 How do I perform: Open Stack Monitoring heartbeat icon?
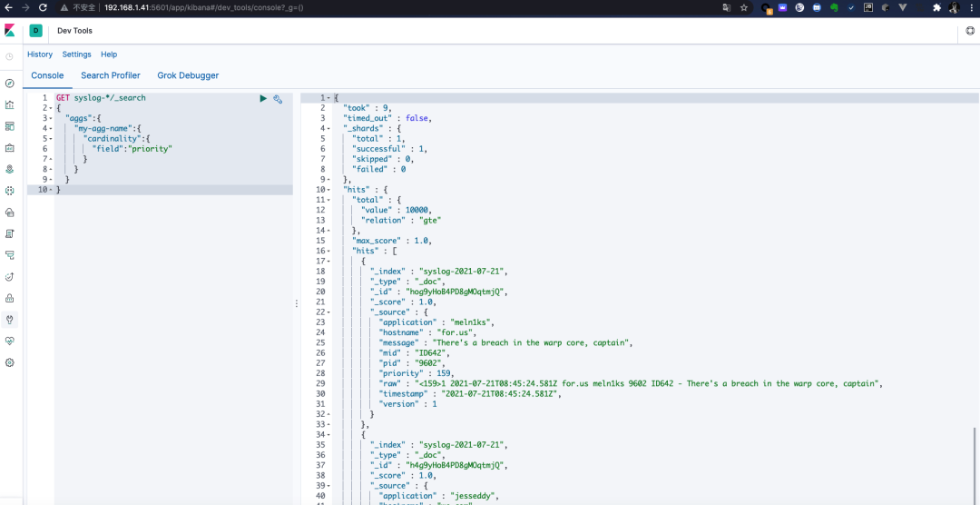point(10,341)
